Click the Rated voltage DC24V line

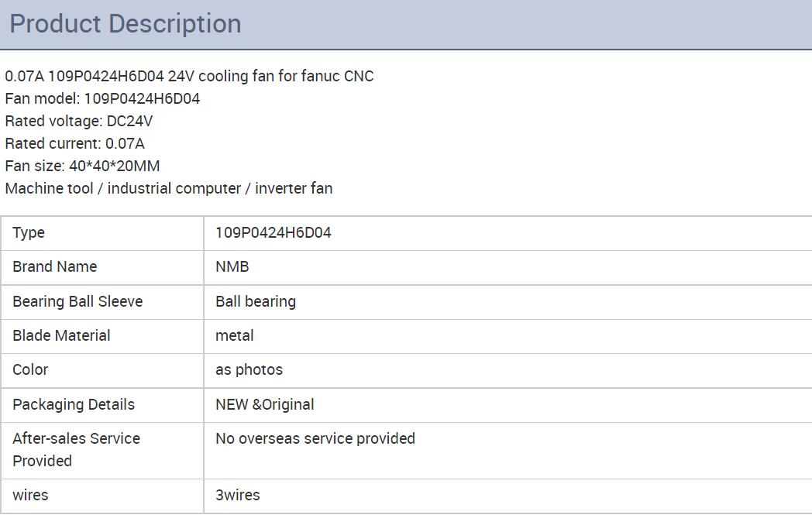tap(79, 121)
